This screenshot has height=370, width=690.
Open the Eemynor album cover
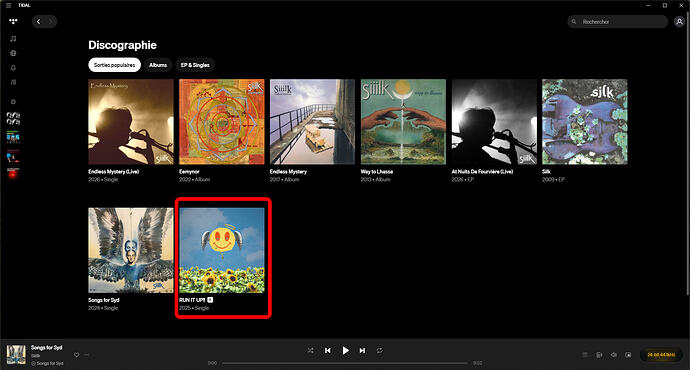[222, 122]
